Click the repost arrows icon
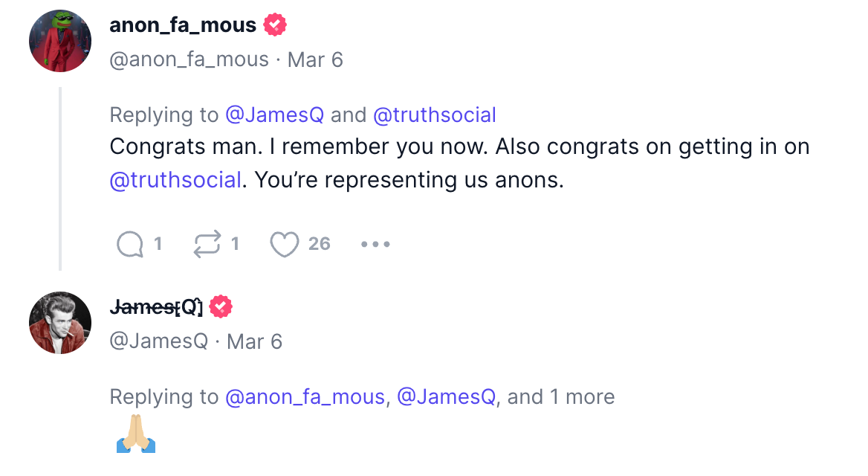 pyautogui.click(x=207, y=244)
